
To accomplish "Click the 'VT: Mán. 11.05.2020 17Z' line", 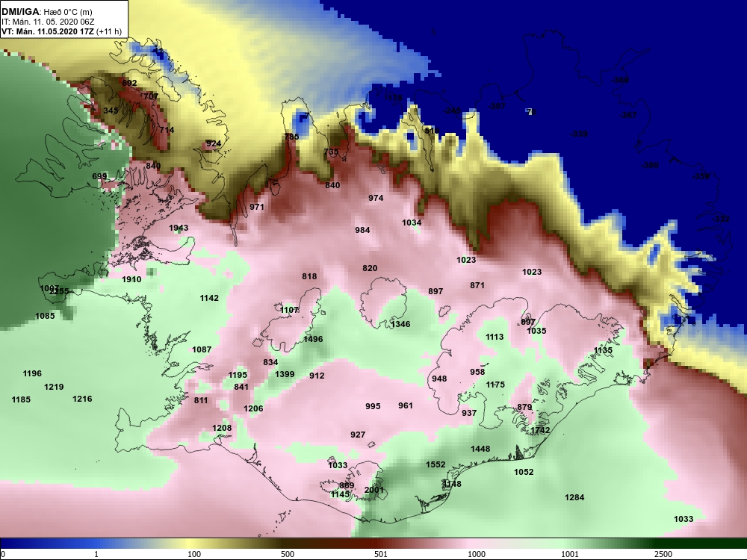I will pyautogui.click(x=48, y=32).
